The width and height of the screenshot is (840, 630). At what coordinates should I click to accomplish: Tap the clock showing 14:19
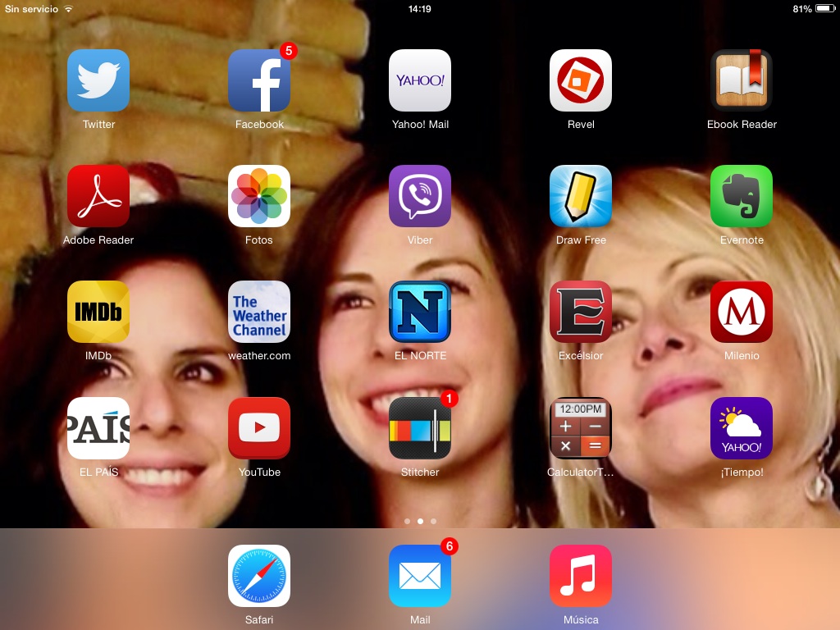tap(419, 8)
